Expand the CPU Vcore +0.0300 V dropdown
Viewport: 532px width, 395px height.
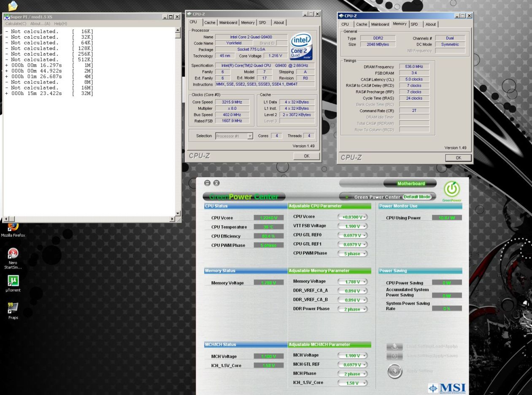click(352, 217)
